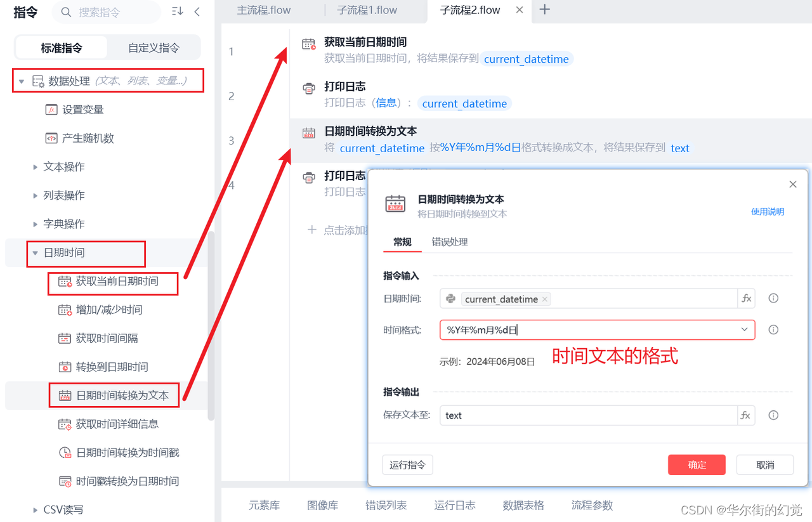The height and width of the screenshot is (522, 812).
Task: Click the sort commands icon
Action: (178, 11)
